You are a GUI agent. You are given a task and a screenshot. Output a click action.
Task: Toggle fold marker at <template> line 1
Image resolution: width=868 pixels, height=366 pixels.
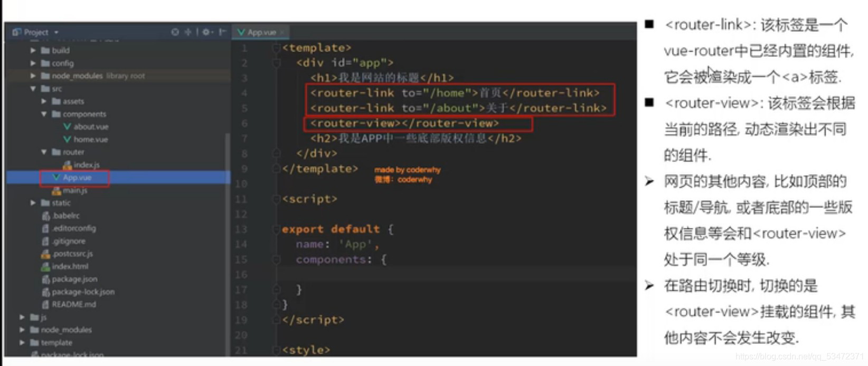(276, 48)
